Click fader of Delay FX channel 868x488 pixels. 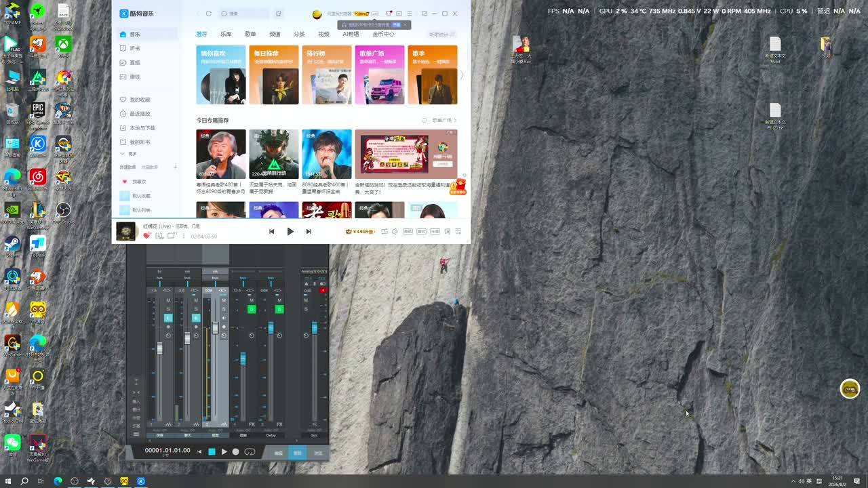271,327
